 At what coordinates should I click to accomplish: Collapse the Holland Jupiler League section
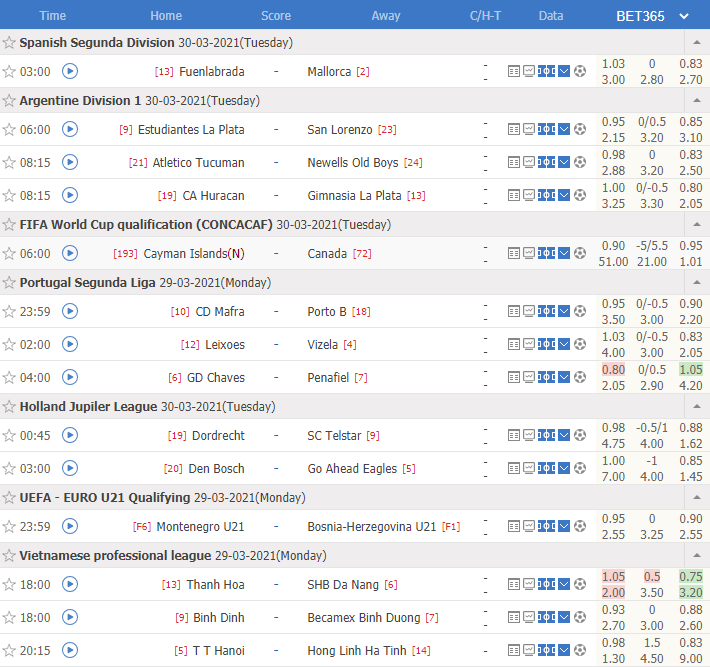click(x=697, y=407)
